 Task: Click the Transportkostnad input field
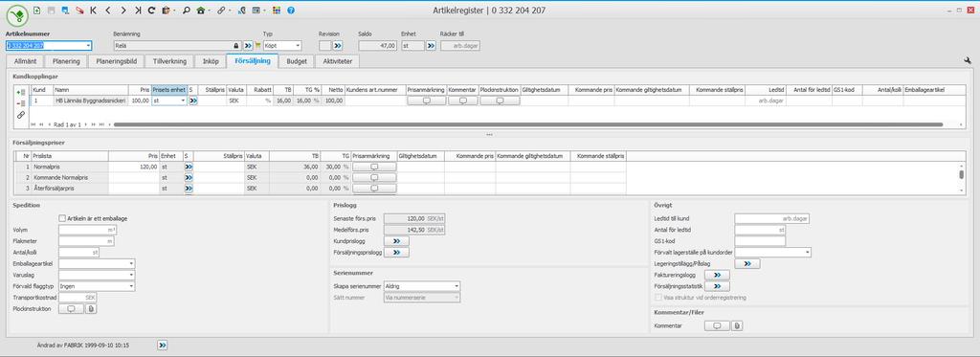(78, 298)
